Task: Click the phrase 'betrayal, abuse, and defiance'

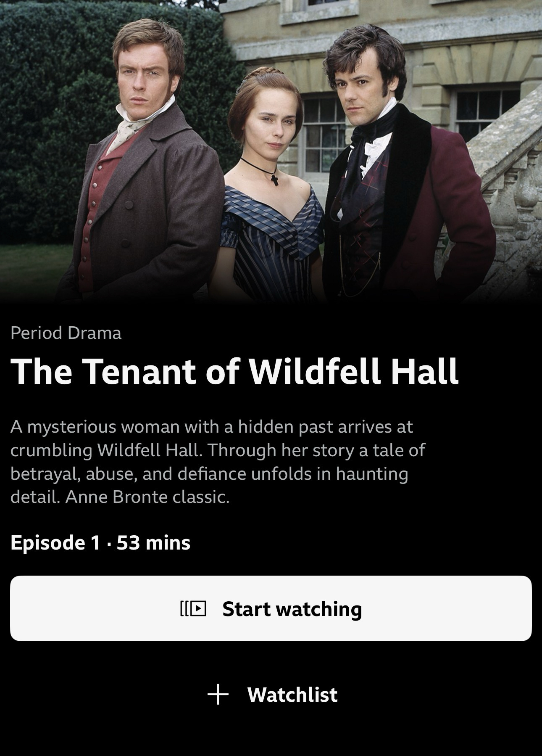Action: pyautogui.click(x=128, y=474)
